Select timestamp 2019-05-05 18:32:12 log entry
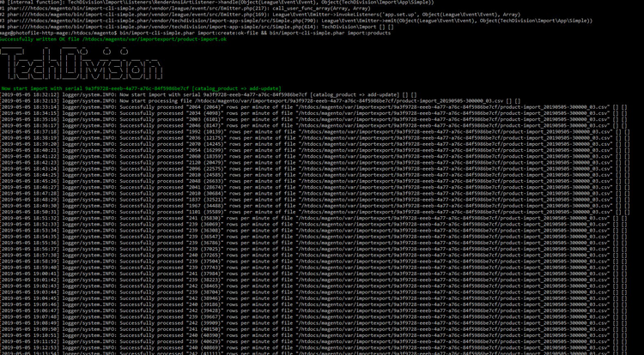This screenshot has height=355, width=644. (x=209, y=94)
